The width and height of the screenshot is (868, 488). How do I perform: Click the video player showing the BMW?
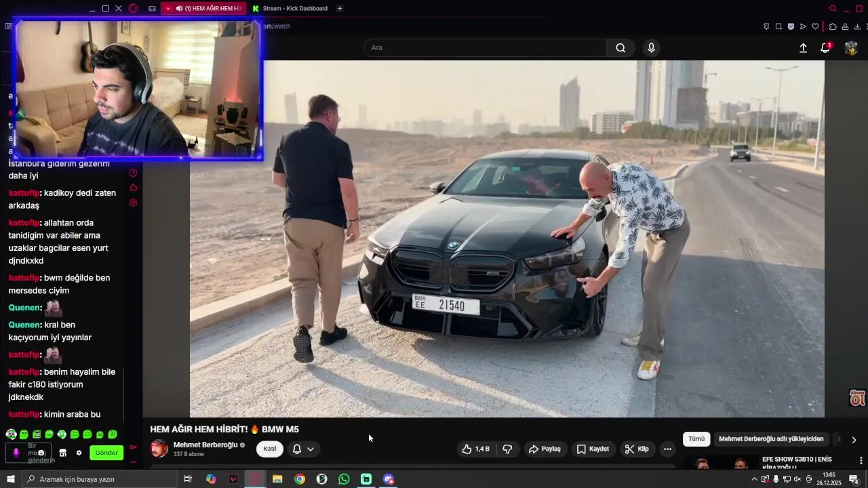tap(507, 239)
